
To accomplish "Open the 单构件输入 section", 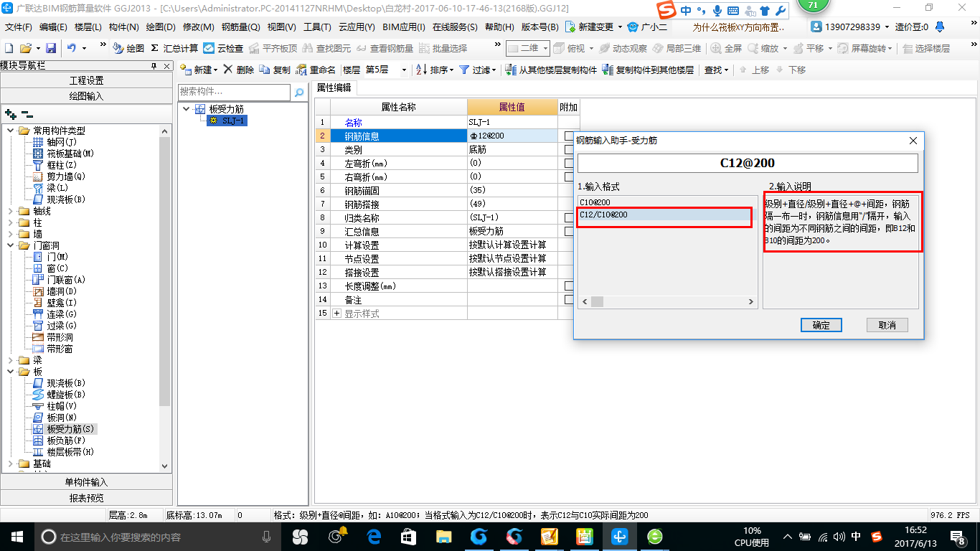I will (86, 482).
